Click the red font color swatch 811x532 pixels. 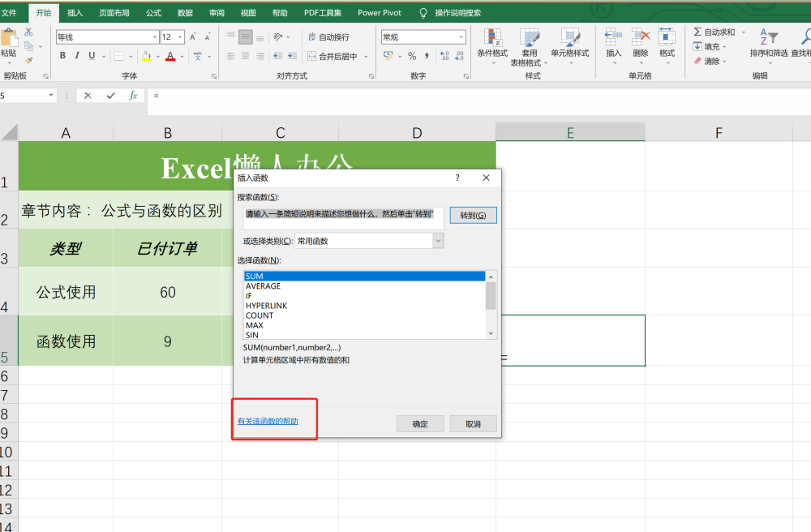pos(170,56)
